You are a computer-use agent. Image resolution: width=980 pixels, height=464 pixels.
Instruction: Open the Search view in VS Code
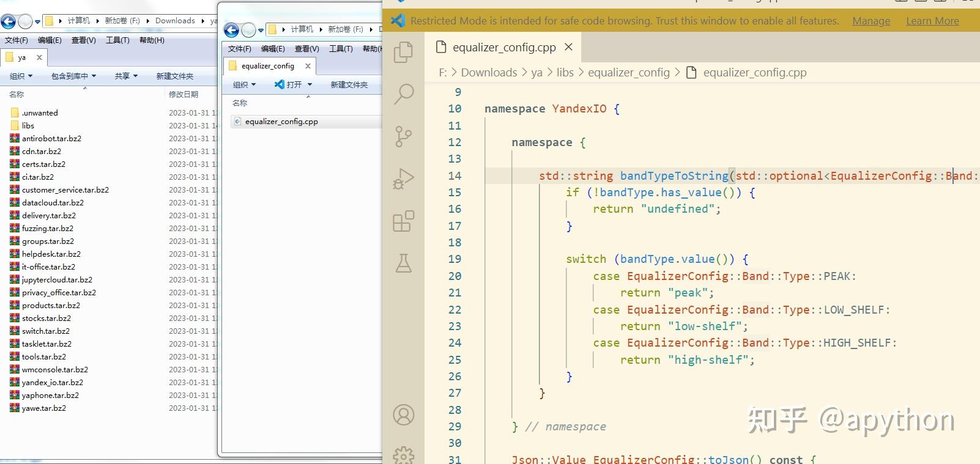[403, 94]
